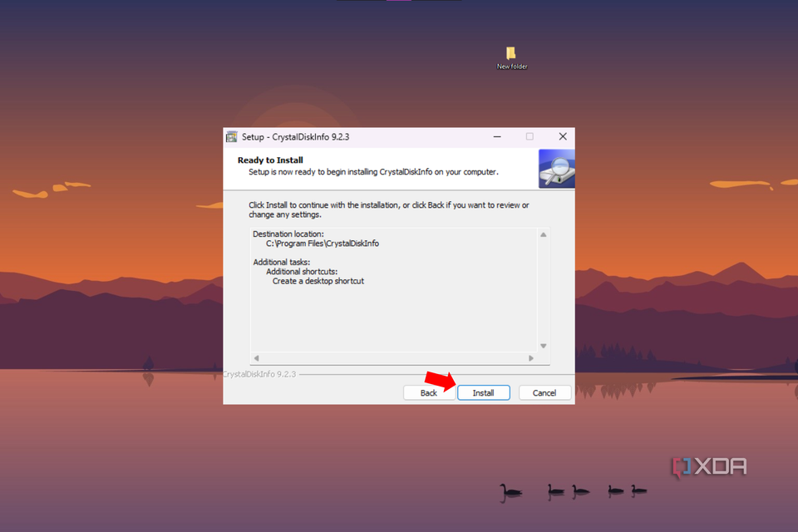The width and height of the screenshot is (798, 532).
Task: Click the 'Setup - CrystalDiskInfo 9.2.3' title text
Action: 295,136
